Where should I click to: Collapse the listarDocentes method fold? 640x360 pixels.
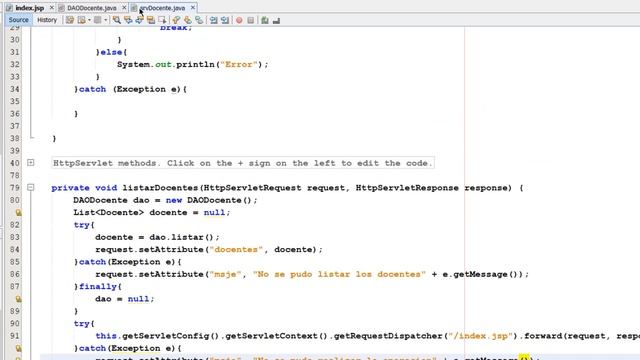[31, 187]
